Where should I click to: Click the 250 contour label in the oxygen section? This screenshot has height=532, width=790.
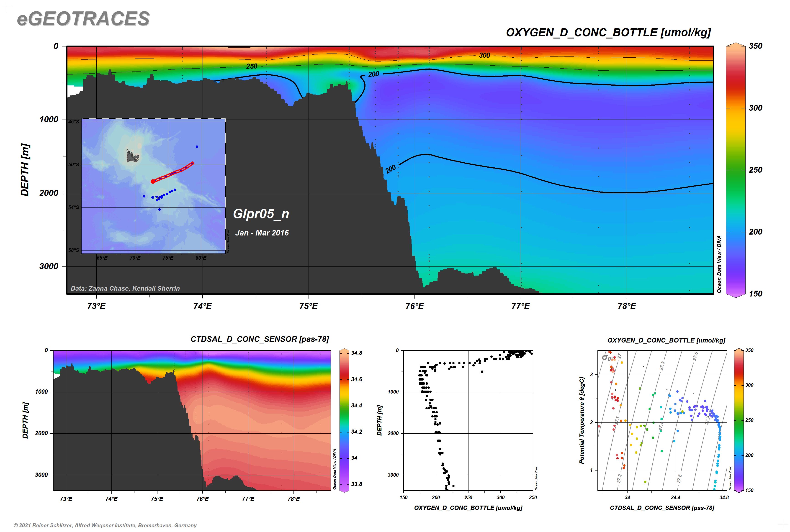(x=252, y=66)
